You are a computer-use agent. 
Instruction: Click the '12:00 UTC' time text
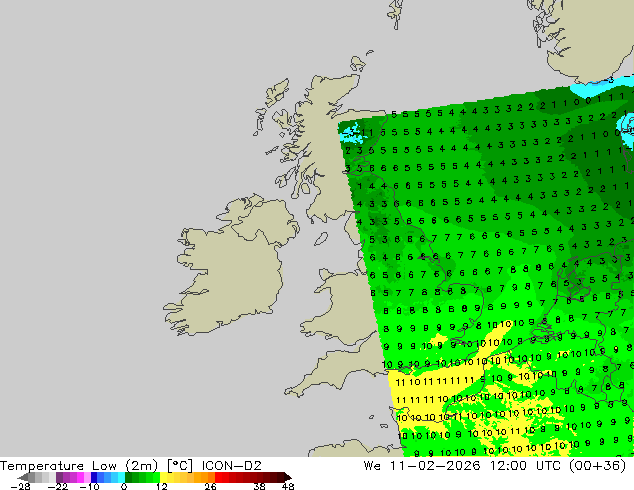pyautogui.click(x=525, y=466)
